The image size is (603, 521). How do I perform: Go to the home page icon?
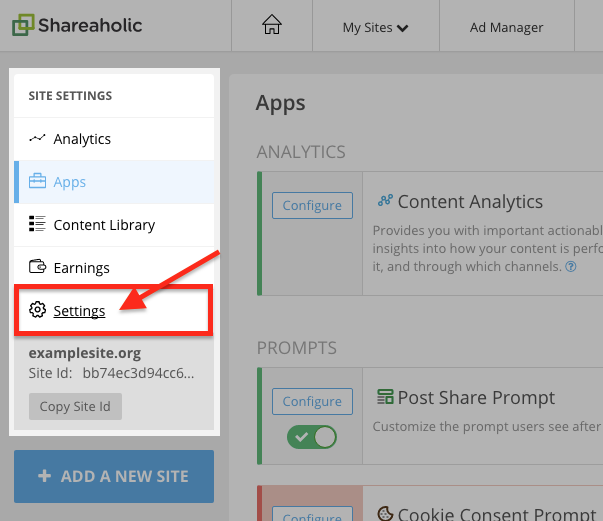272,25
